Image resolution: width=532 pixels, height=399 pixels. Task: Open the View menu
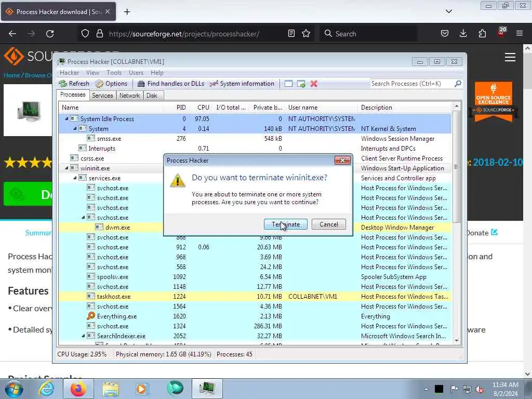pyautogui.click(x=92, y=73)
